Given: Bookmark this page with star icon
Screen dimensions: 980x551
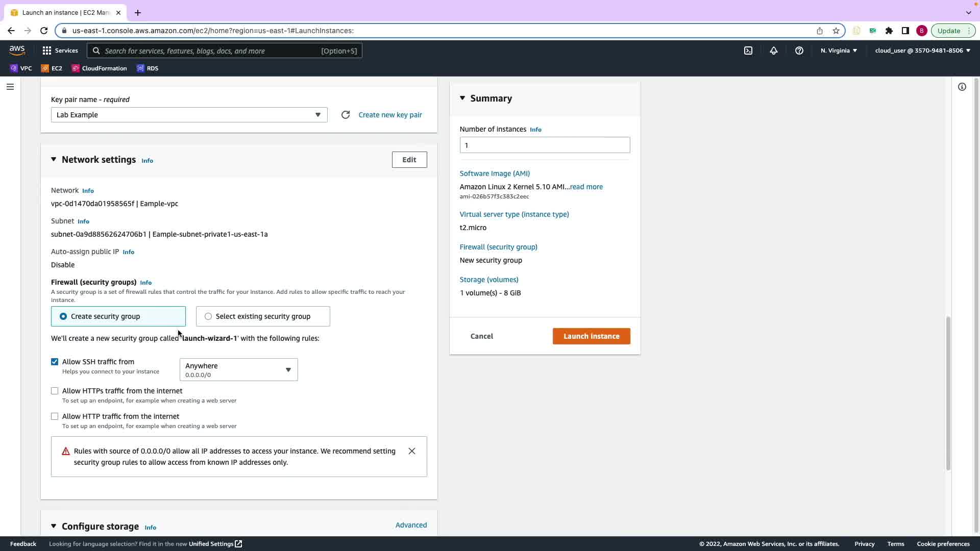Looking at the screenshot, I should tap(836, 31).
